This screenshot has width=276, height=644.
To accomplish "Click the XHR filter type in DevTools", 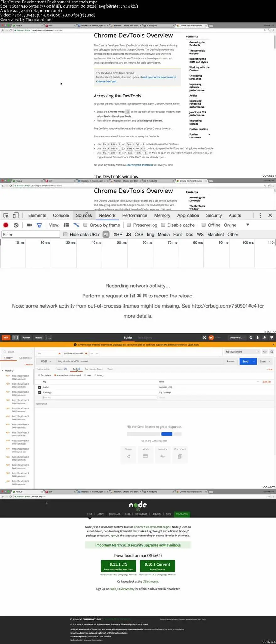I will pos(118,234).
